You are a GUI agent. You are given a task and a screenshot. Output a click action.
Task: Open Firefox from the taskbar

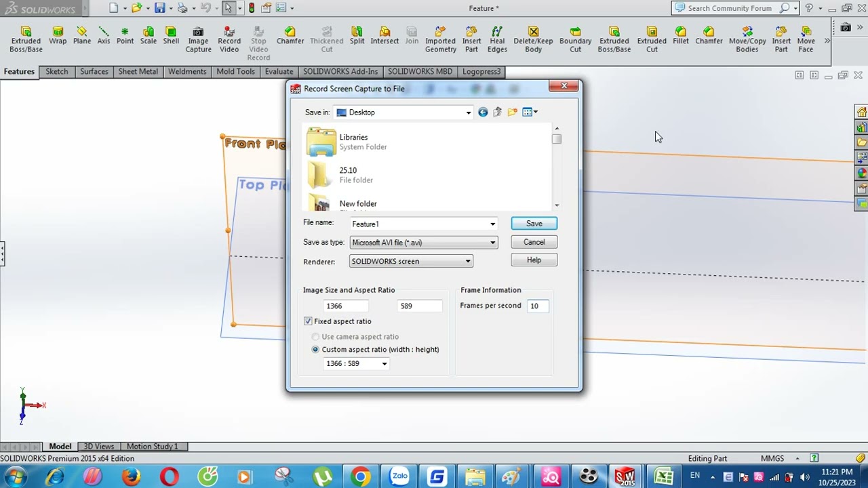point(131,476)
